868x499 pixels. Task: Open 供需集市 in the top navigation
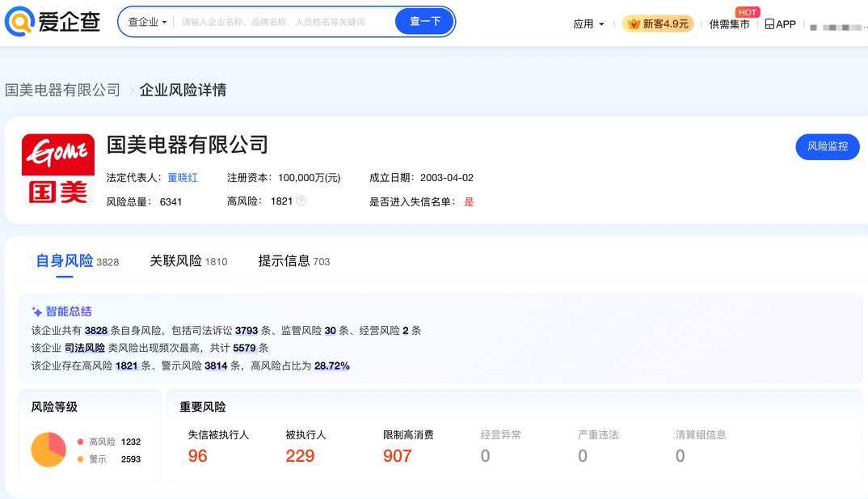[x=729, y=24]
